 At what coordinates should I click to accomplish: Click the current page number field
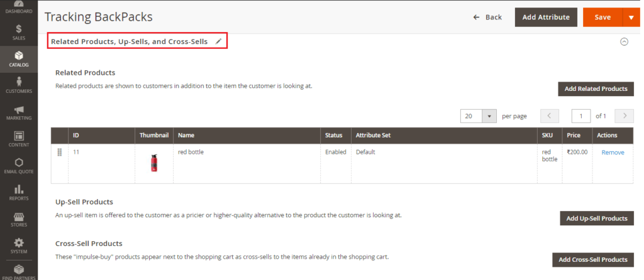pos(581,116)
